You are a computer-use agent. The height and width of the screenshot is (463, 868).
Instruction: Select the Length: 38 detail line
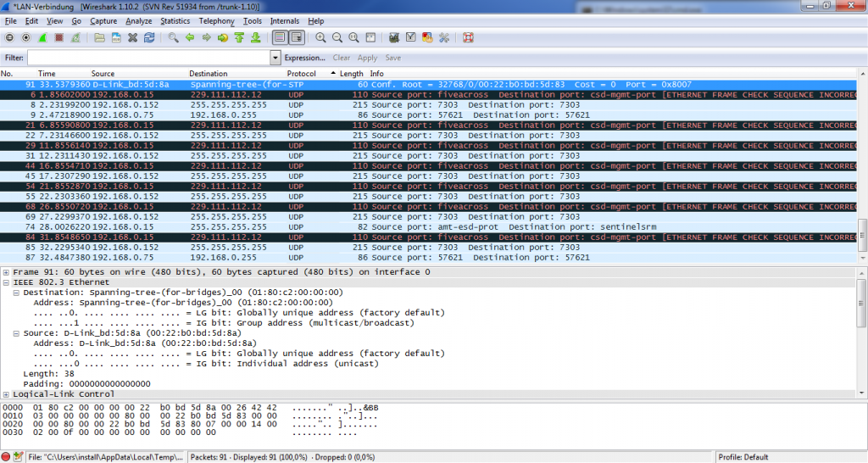coord(48,374)
